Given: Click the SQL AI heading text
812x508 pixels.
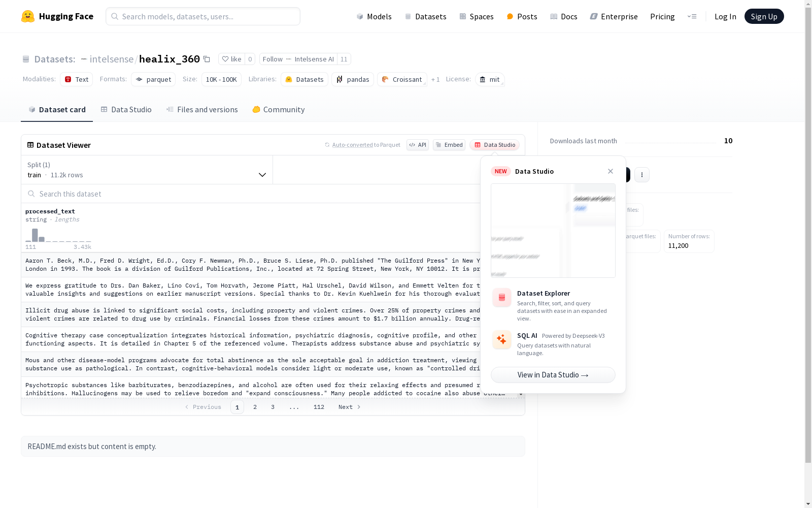Looking at the screenshot, I should click(527, 336).
